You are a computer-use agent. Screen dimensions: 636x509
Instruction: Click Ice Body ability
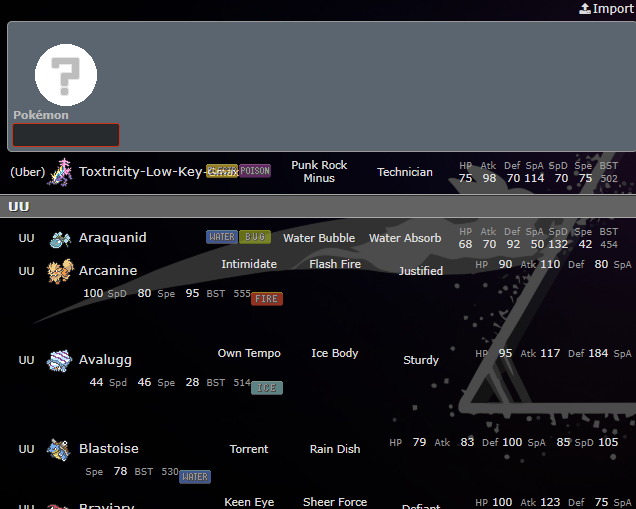[x=335, y=353]
